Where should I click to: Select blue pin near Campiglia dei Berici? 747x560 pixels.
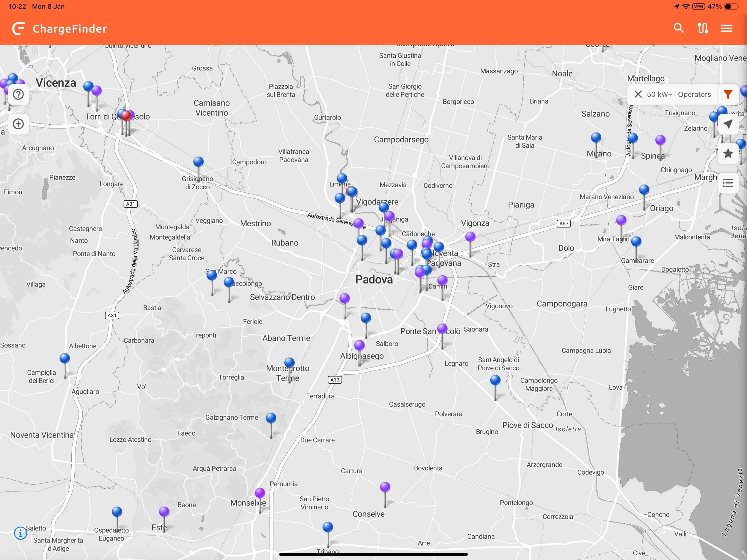(65, 358)
